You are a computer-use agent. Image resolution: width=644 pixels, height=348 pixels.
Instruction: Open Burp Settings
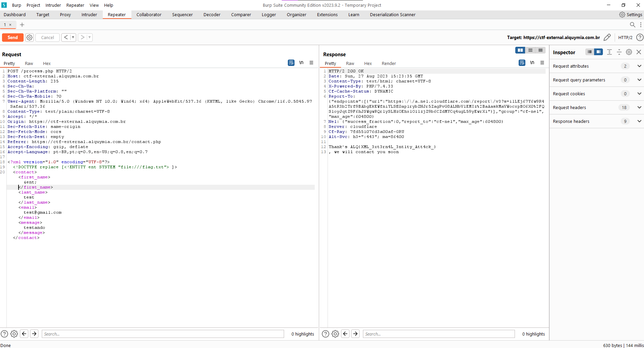point(631,14)
